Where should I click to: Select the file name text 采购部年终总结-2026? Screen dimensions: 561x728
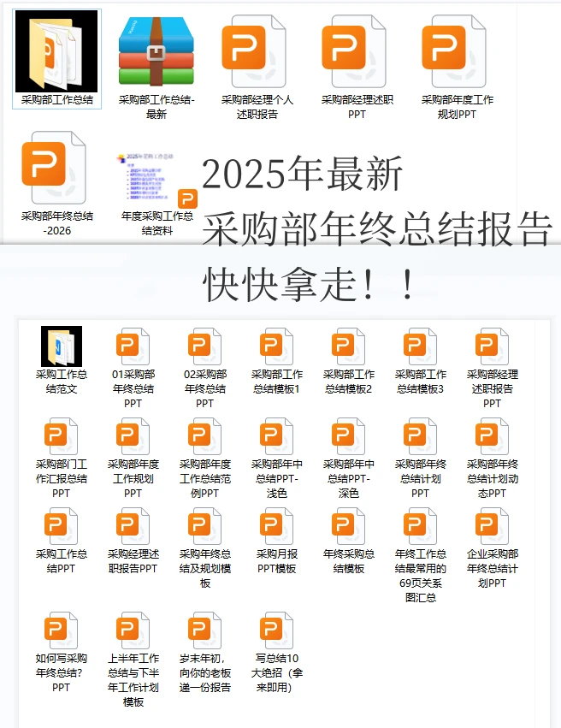[57, 223]
